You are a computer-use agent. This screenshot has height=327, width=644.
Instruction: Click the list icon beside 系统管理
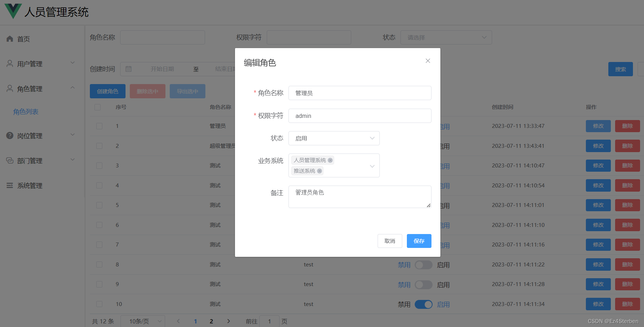(10, 185)
